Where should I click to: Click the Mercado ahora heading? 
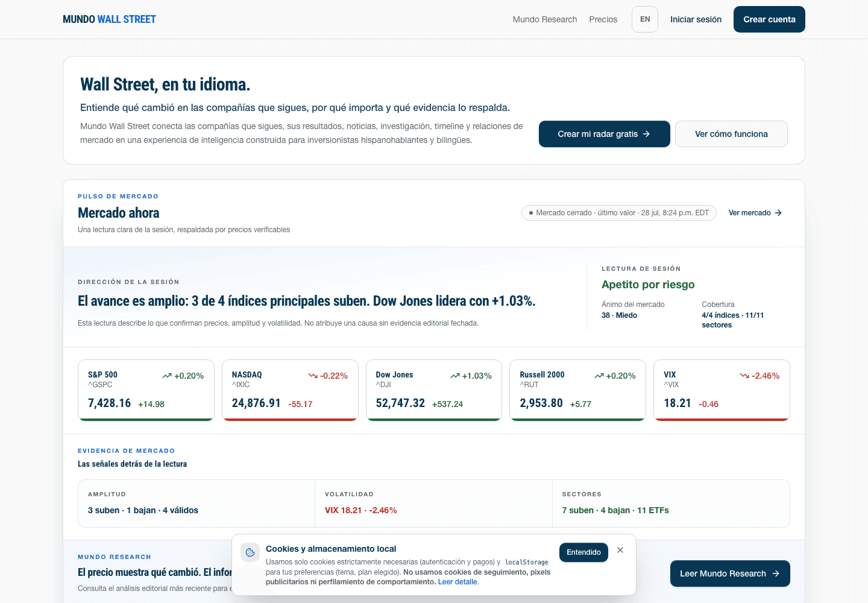tap(119, 213)
